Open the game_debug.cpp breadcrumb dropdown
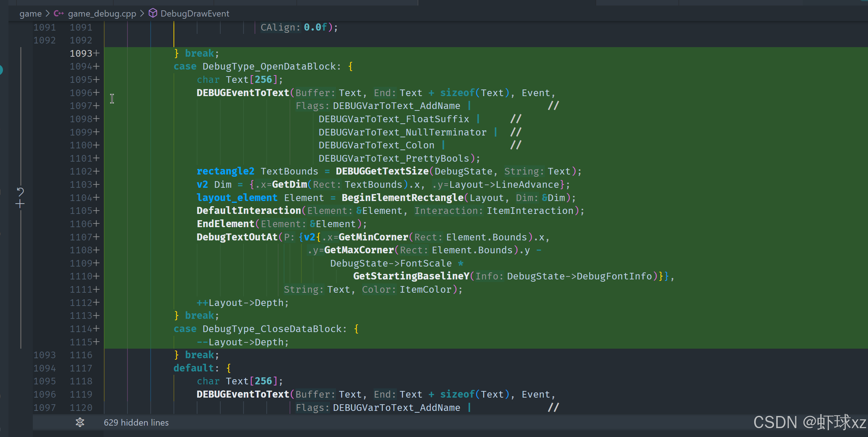Viewport: 868px width, 437px height. (102, 14)
